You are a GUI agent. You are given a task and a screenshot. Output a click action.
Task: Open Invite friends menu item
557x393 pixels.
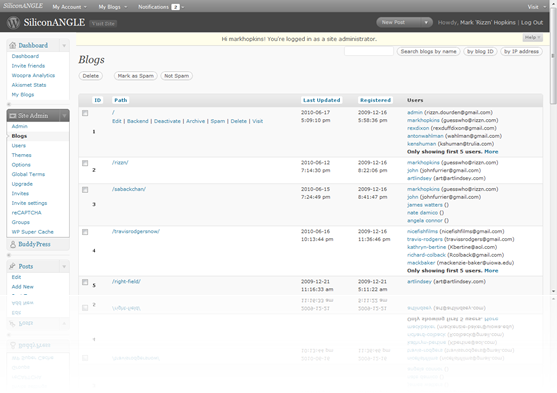pos(28,66)
